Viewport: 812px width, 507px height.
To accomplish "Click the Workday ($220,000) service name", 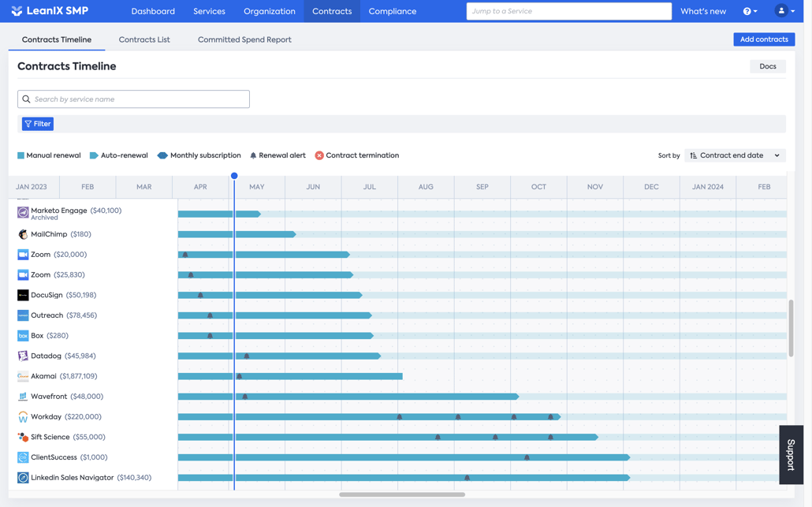I will tap(65, 417).
